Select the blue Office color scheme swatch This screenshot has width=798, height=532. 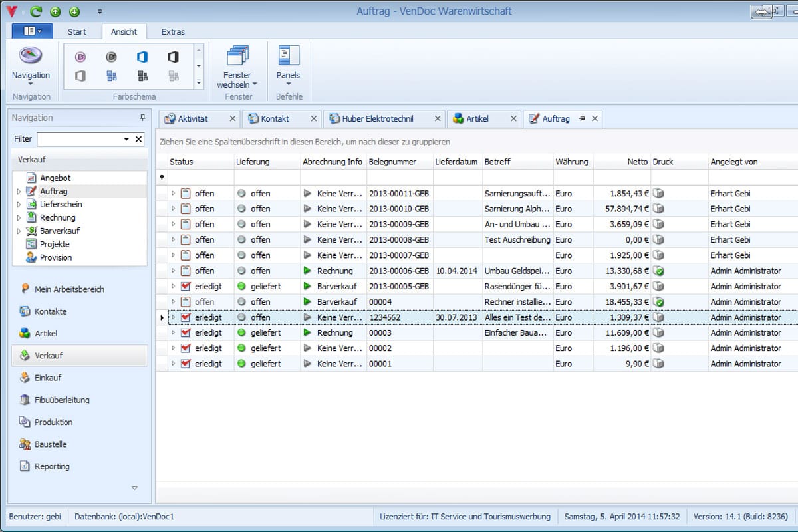pos(142,57)
